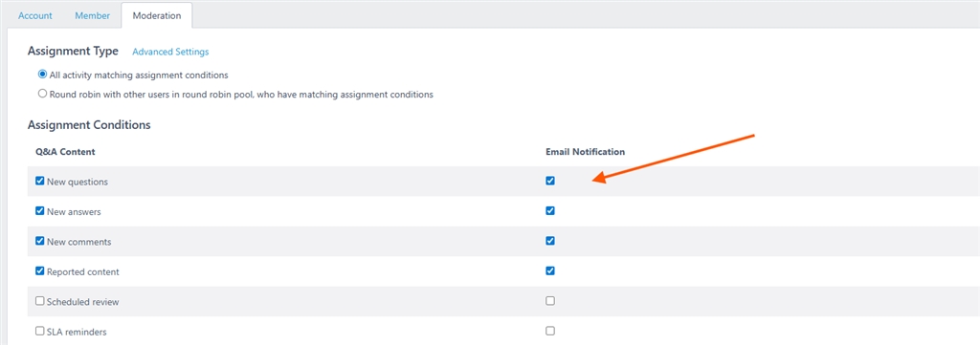Choose the Round robin assignment option
This screenshot has height=345, width=980.
pos(42,94)
